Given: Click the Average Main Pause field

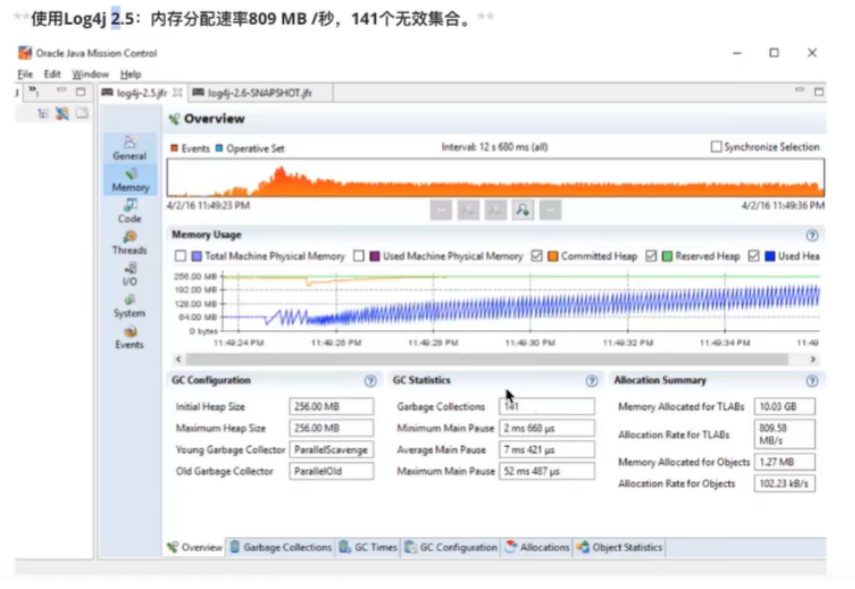Looking at the screenshot, I should [x=547, y=449].
